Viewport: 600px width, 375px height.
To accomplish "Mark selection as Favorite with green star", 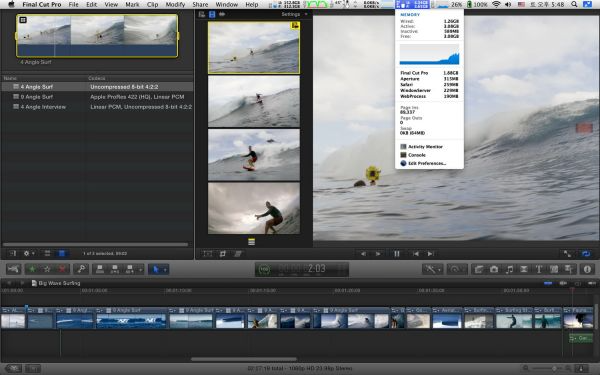I will pos(32,269).
